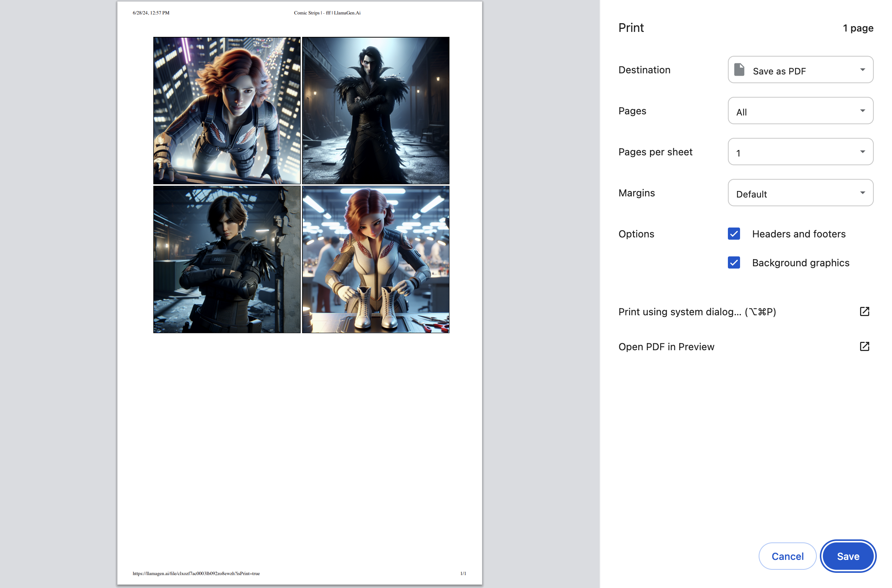
Task: Click the red-haired heroine city panel
Action: [x=227, y=111]
